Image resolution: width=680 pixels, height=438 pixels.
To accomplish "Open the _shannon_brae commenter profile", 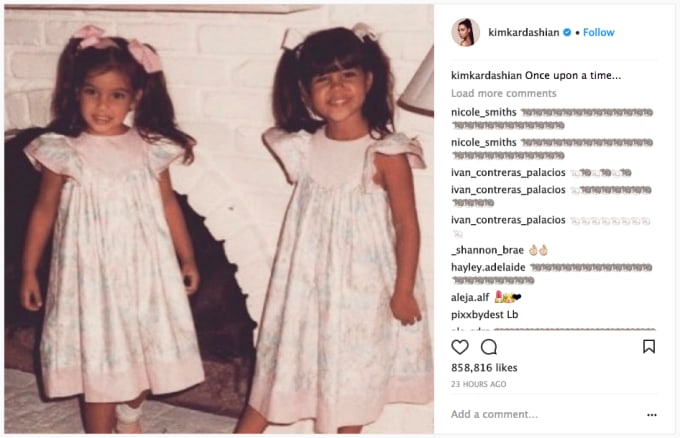I will pyautogui.click(x=487, y=250).
